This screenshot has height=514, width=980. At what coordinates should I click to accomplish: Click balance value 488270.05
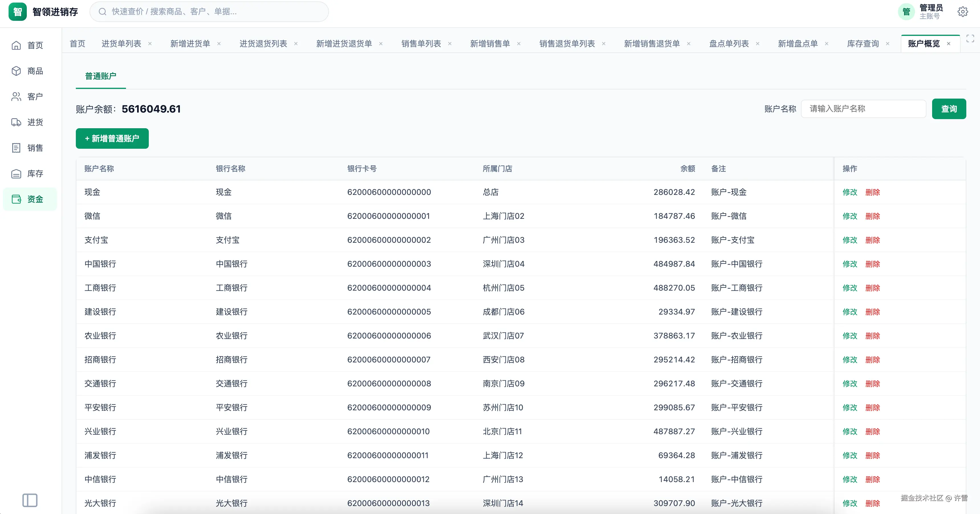pyautogui.click(x=674, y=288)
